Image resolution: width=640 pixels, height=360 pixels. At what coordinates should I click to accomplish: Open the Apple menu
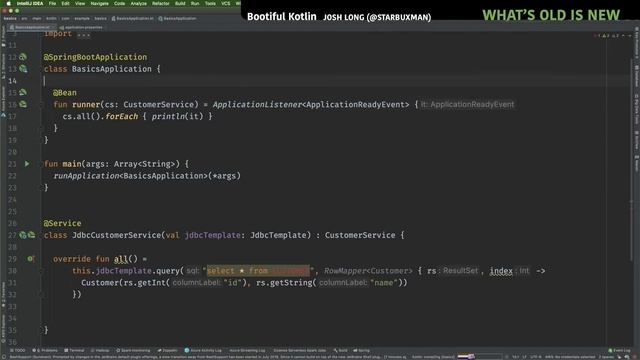[8, 3]
